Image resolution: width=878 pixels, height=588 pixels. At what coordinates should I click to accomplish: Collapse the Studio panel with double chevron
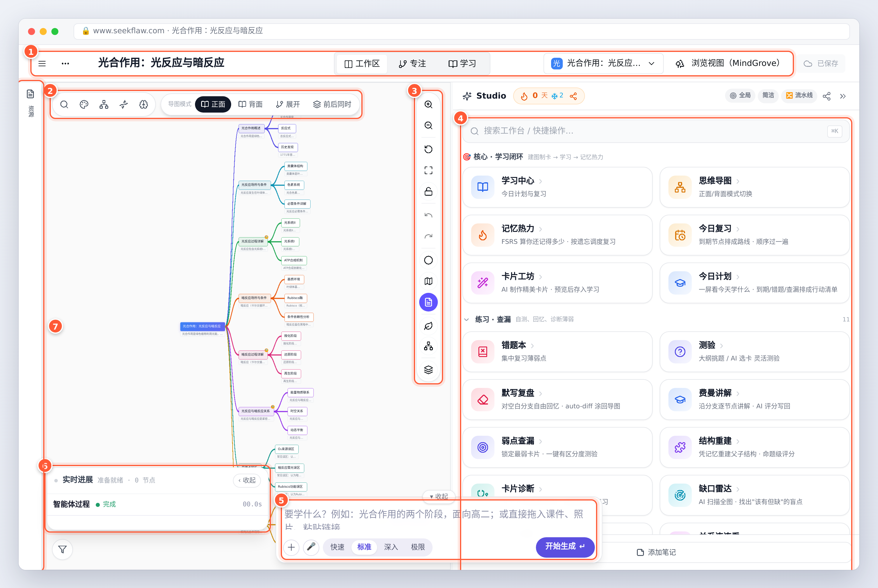point(843,96)
